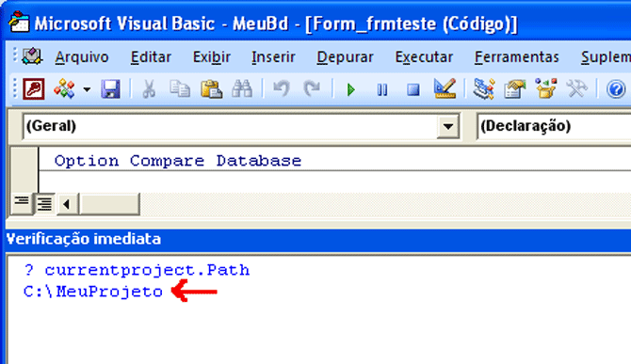Open Find with the binoculars icon
Viewport: 631px width, 364px height.
(x=242, y=88)
